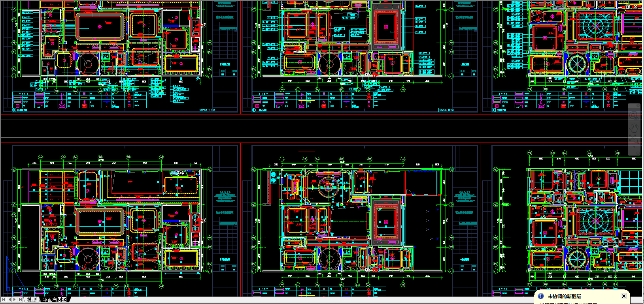Choose Zoom Extents in the navigation bar
The image size is (644, 304).
633,139
